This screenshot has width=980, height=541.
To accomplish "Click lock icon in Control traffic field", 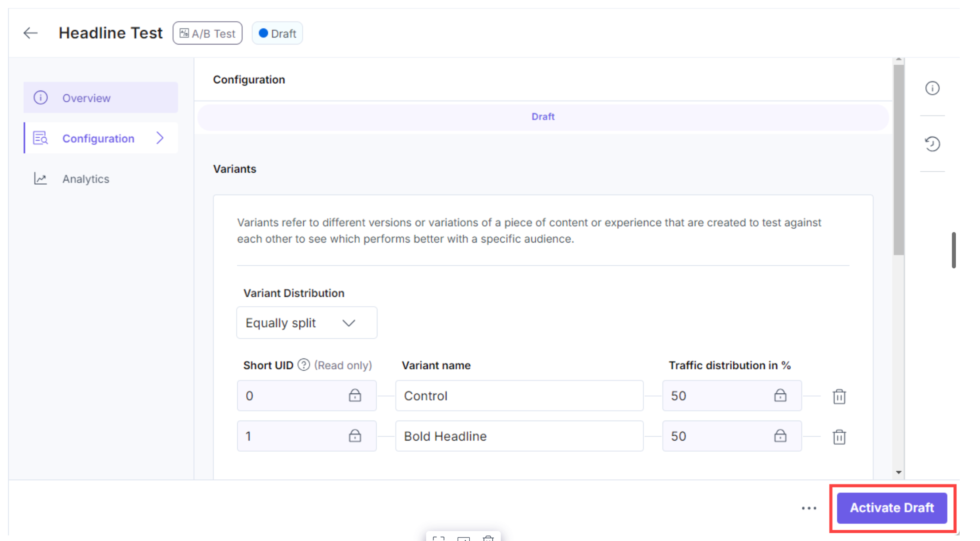I will 780,395.
